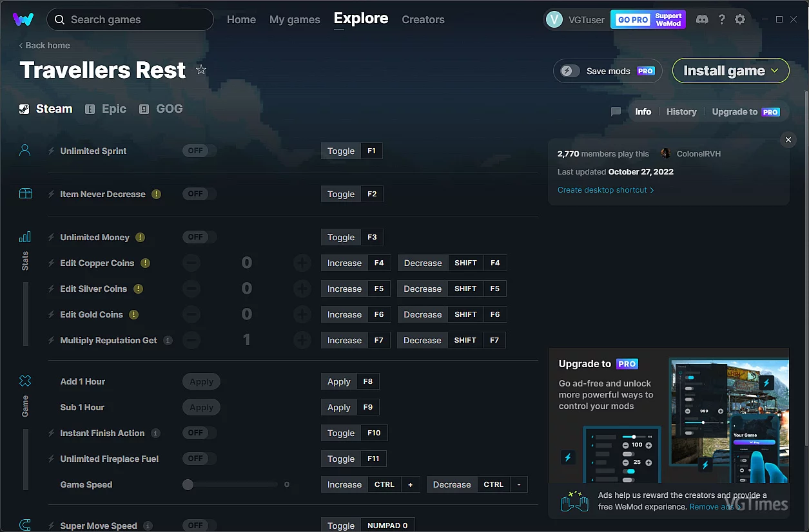Open the Discord icon link
This screenshot has width=809, height=532.
pos(702,19)
